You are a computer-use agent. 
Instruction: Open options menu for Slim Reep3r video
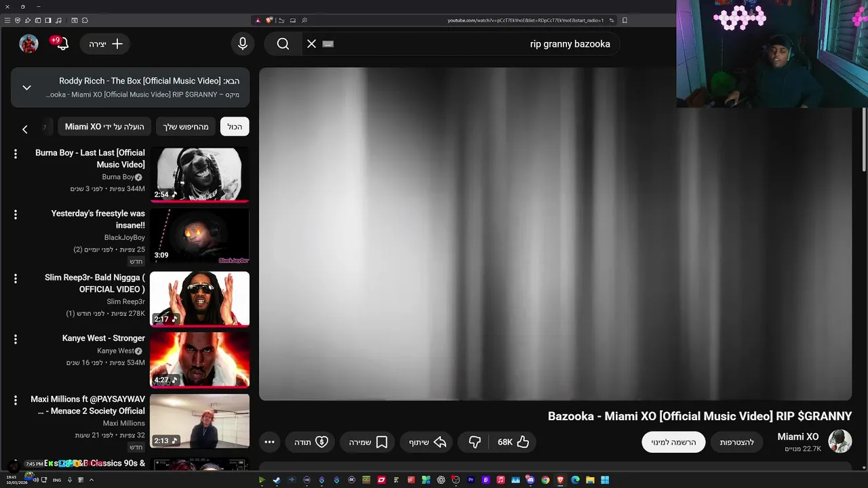pyautogui.click(x=15, y=278)
